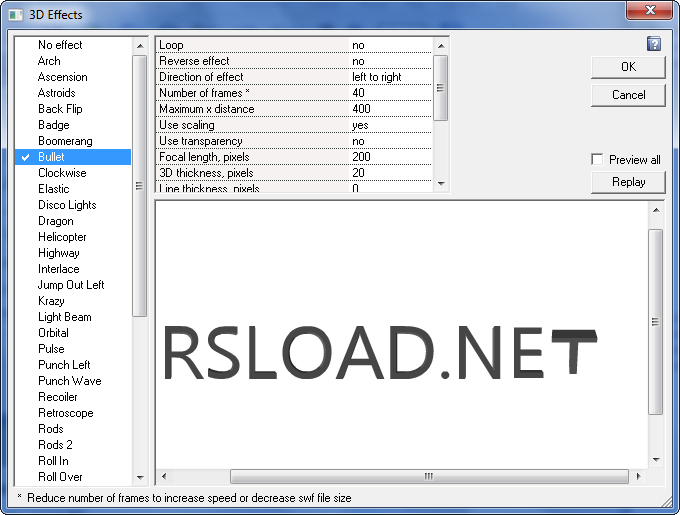
Task: Choose the Ascension effect
Action: [73, 77]
